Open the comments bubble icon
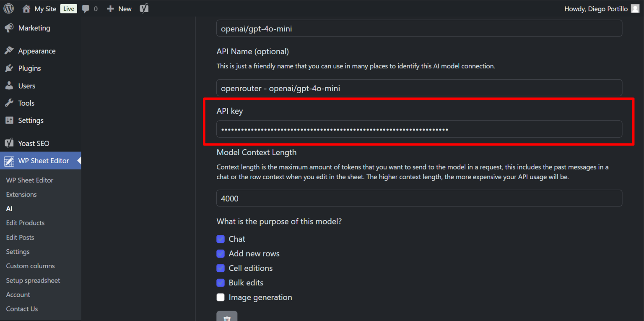Image resolution: width=644 pixels, height=321 pixels. (x=86, y=8)
